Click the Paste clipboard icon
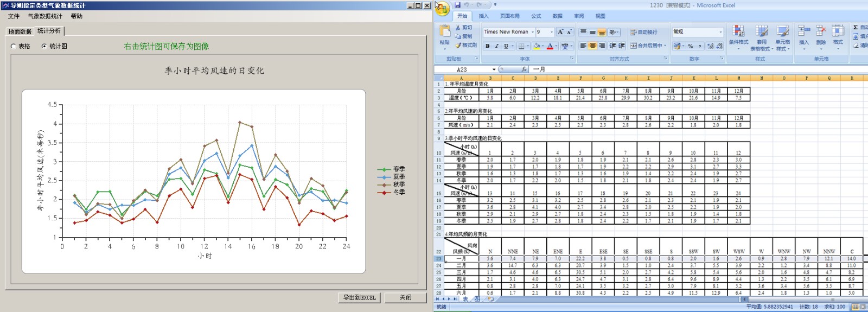 point(445,31)
